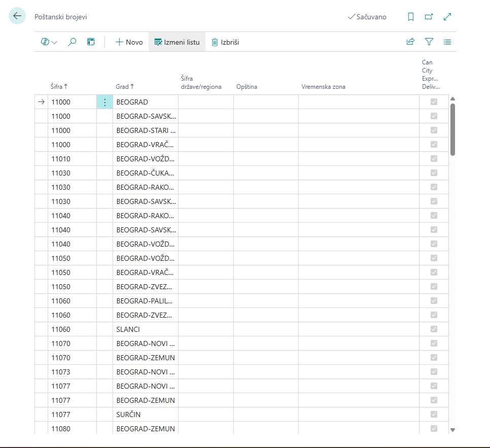
Task: Toggle delivery checkbox in SURČIN row
Action: [x=434, y=415]
